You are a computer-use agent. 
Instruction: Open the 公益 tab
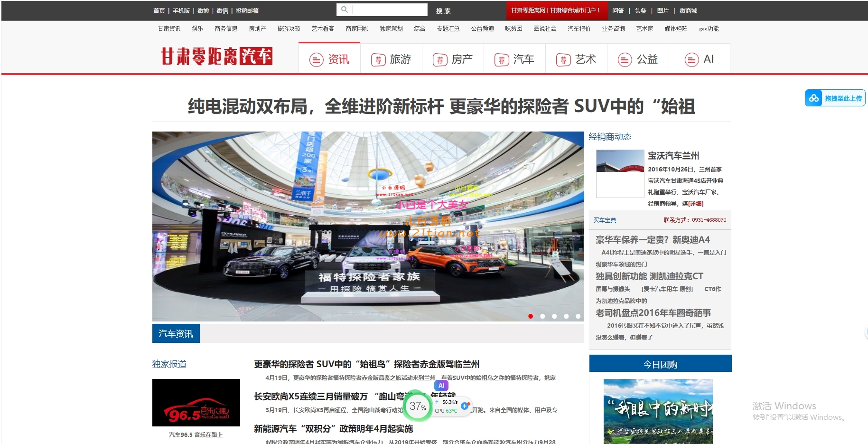click(x=638, y=59)
